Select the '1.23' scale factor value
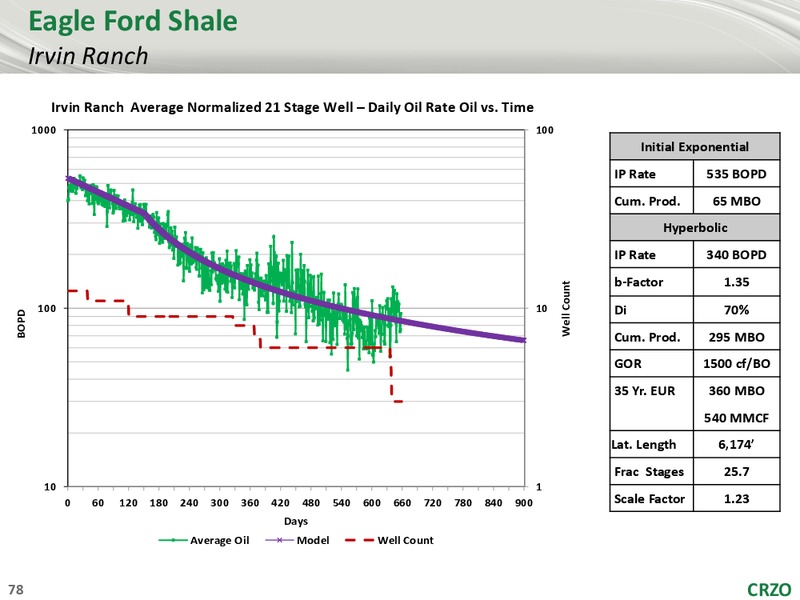Screen dimensions: 800x600 [x=736, y=498]
